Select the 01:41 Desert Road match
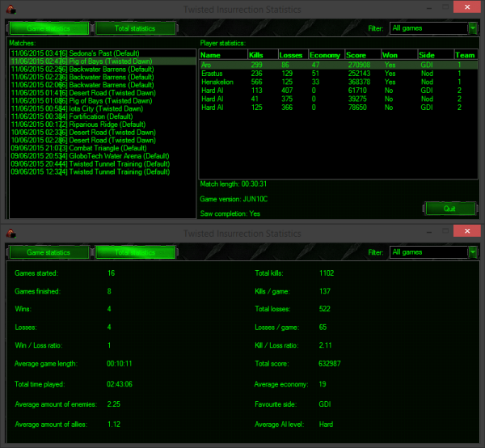This screenshot has width=485, height=448. [x=103, y=93]
